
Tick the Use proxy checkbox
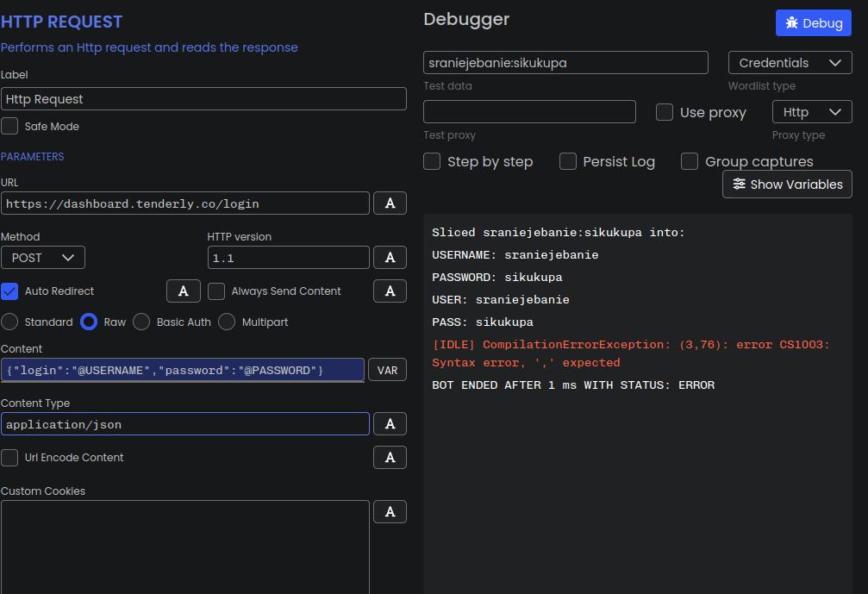point(665,112)
